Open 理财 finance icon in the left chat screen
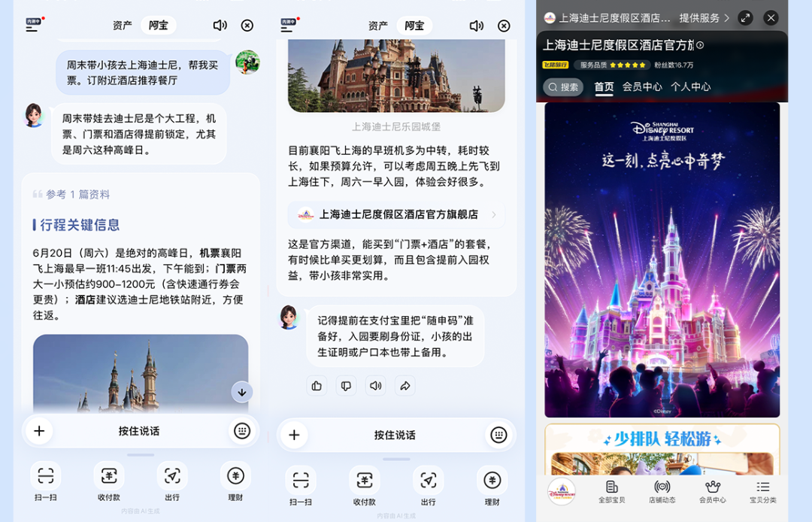Viewport: 812px width, 522px height. [x=235, y=475]
